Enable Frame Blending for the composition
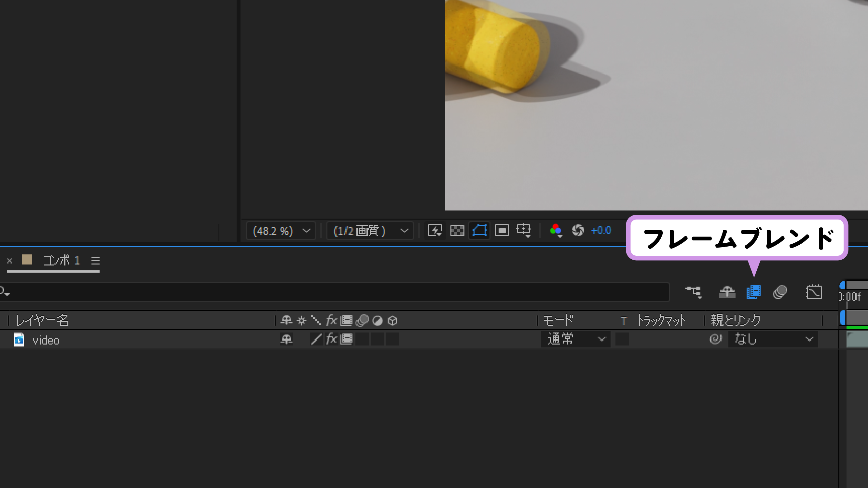The height and width of the screenshot is (488, 868). (753, 291)
